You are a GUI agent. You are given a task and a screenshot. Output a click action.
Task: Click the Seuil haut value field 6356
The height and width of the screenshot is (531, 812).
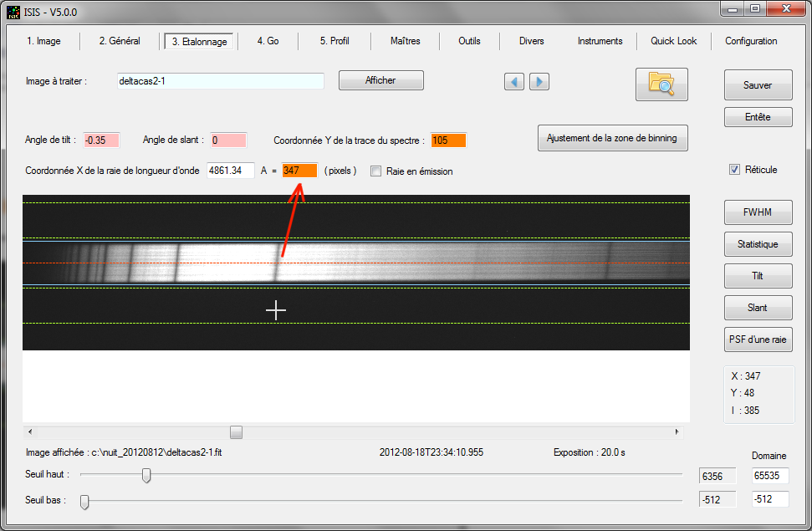718,476
